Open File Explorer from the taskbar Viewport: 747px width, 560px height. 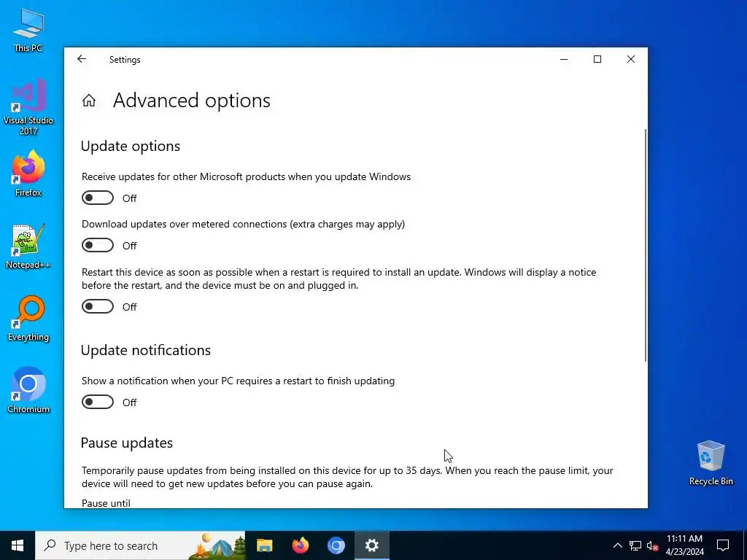pyautogui.click(x=264, y=545)
